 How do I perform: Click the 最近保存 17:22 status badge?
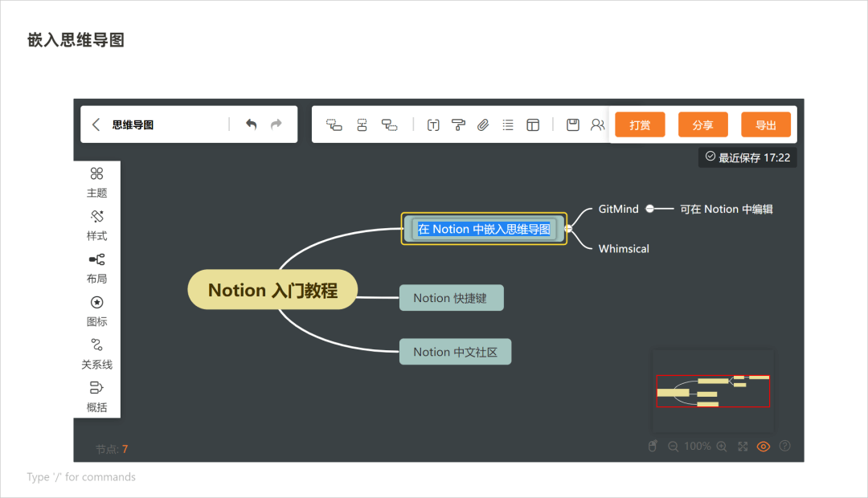pyautogui.click(x=747, y=157)
